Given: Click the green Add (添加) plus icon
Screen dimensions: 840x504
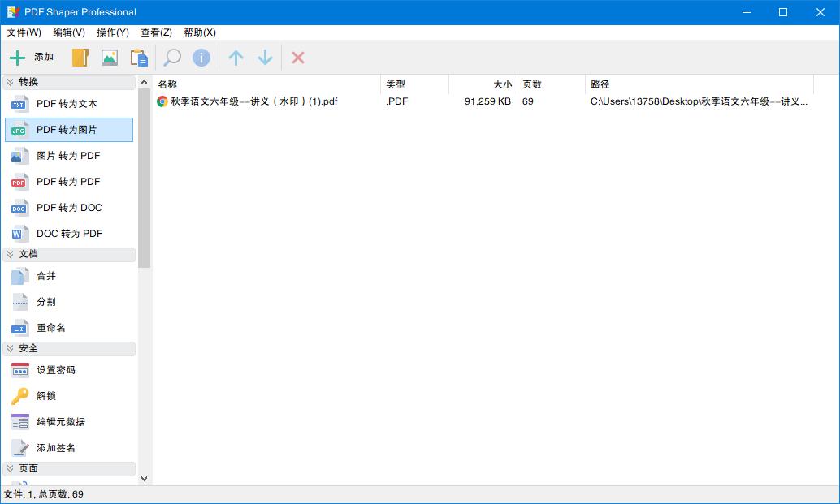Looking at the screenshot, I should 18,57.
